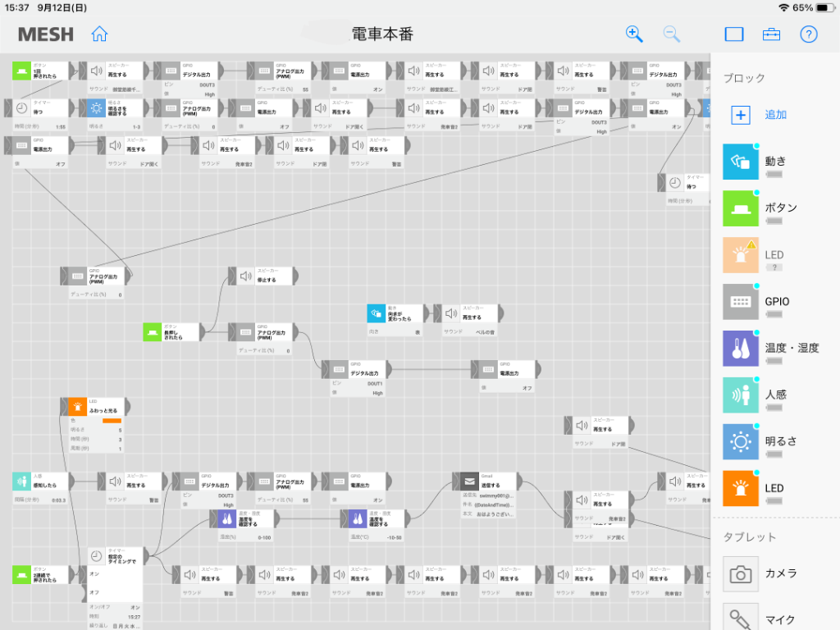Image resolution: width=840 pixels, height=630 pixels.
Task: Select the 明るさを確認する brightness block
Action: click(x=115, y=108)
